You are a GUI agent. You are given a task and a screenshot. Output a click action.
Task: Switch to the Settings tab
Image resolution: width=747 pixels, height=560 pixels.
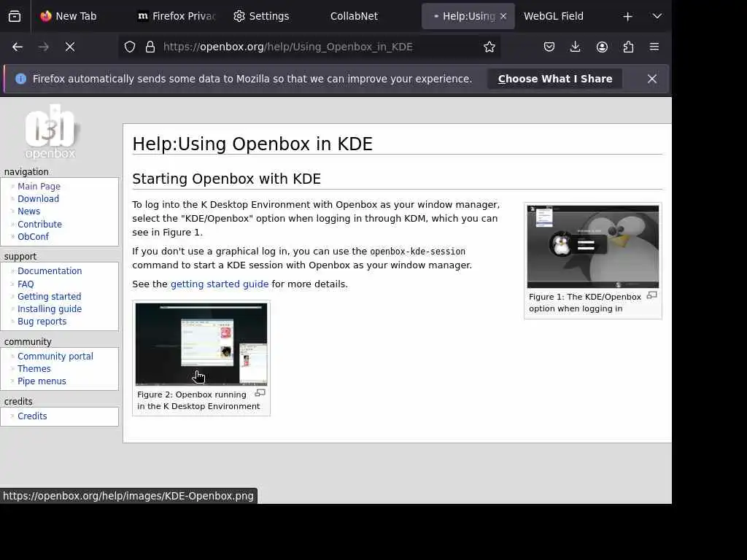point(262,16)
